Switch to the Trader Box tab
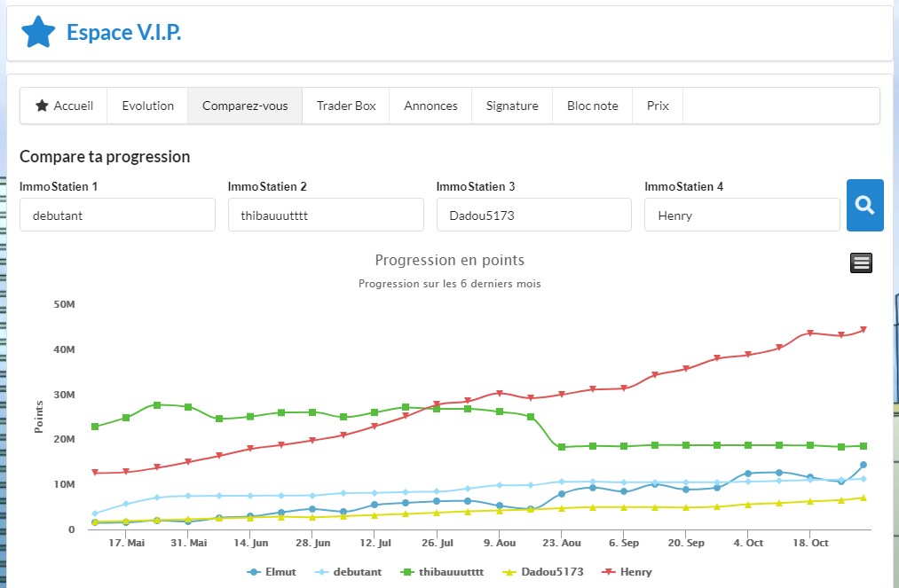Screen dimensions: 899x588 [346, 106]
